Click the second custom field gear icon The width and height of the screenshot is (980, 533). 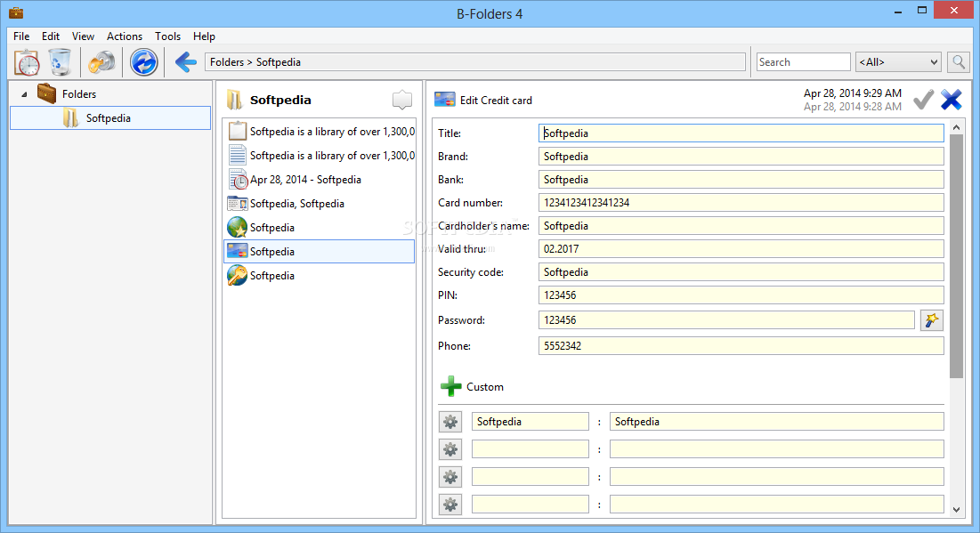click(x=450, y=449)
